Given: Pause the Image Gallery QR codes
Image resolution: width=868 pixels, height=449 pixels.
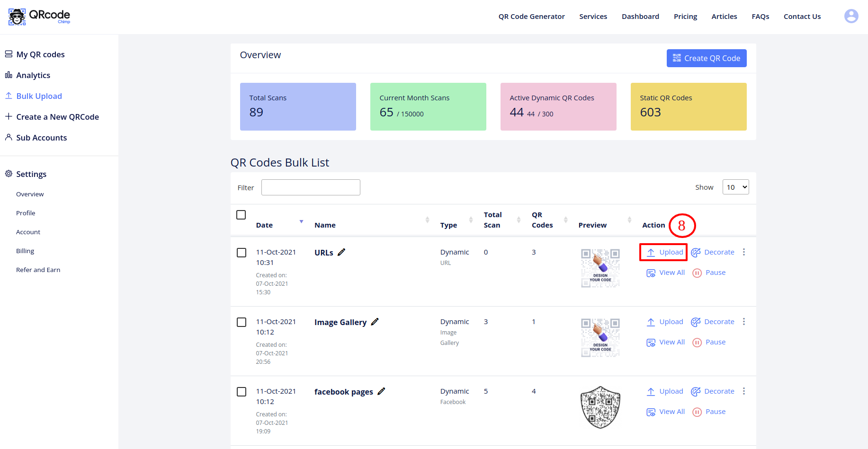Looking at the screenshot, I should pos(709,342).
